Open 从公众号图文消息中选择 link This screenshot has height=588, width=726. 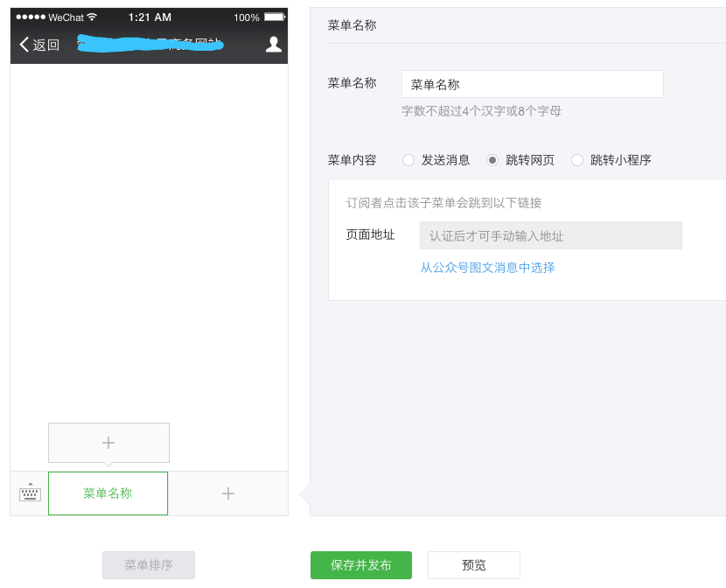point(487,268)
